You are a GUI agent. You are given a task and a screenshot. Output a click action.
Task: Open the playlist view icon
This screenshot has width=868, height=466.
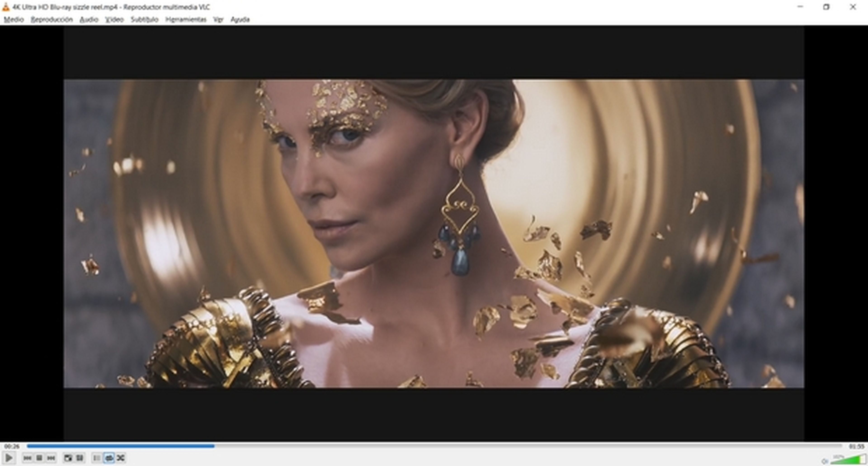(x=97, y=458)
